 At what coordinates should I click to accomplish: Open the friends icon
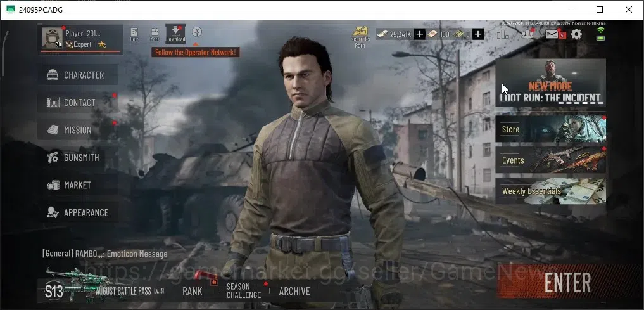527,34
